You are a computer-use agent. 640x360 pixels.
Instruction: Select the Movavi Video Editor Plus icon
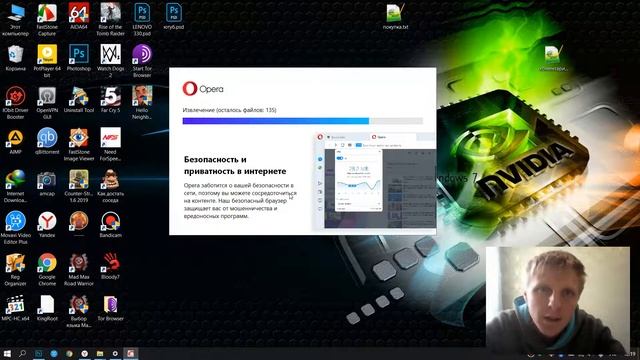(x=15, y=227)
